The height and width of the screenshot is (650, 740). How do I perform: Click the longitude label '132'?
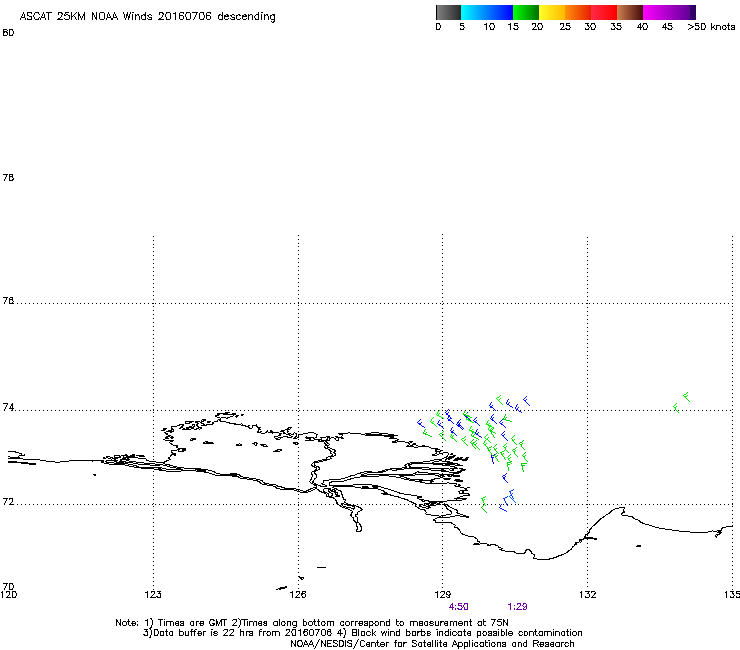[x=588, y=594]
